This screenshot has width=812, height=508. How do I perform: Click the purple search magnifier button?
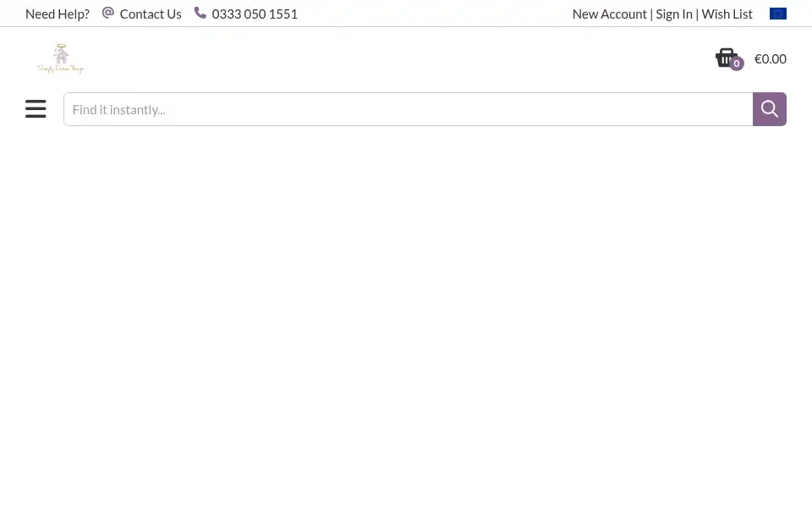[770, 109]
